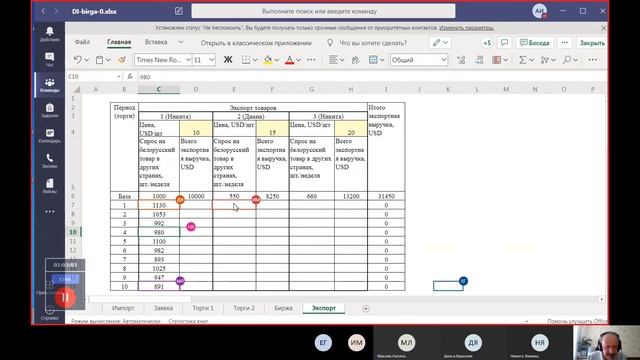The width and height of the screenshot is (640, 360).
Task: Expand the borders dropdown arrow
Action: pyautogui.click(x=255, y=60)
